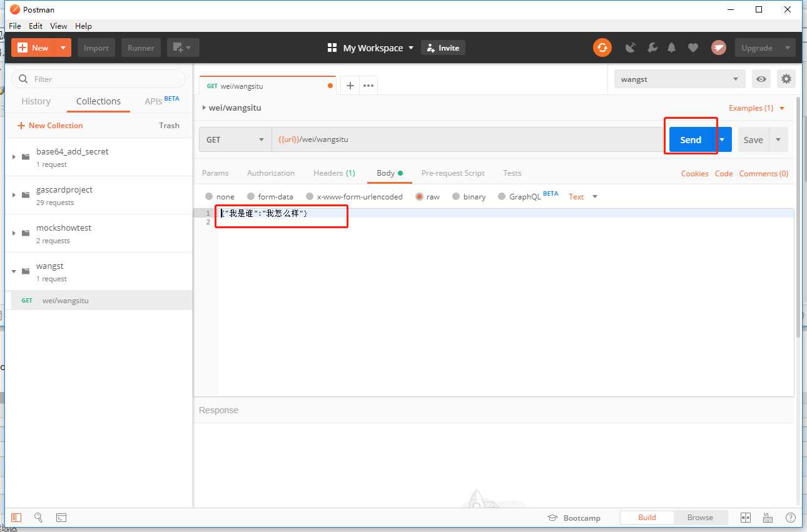
Task: Open the File menu
Action: 15,26
